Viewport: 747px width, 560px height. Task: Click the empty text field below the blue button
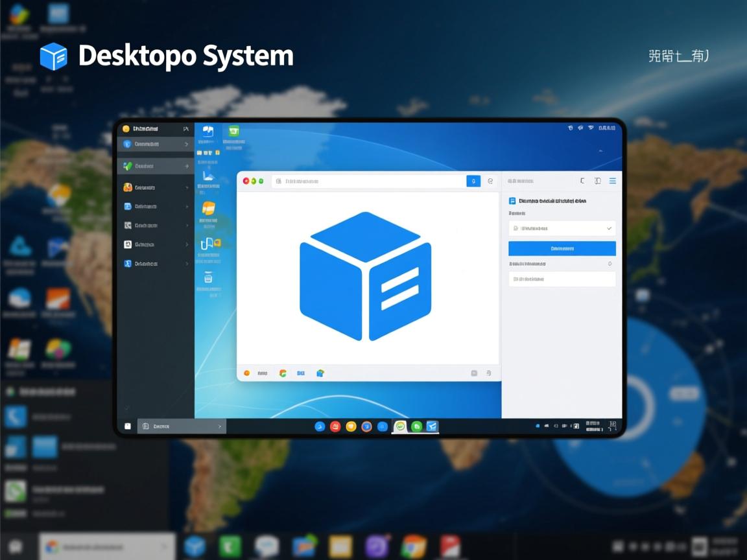tap(562, 279)
